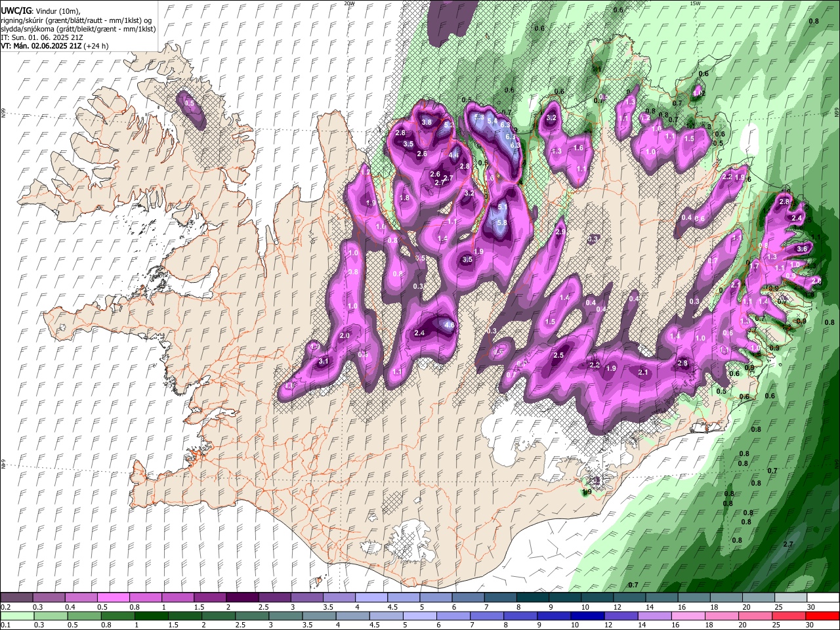Image resolution: width=840 pixels, height=630 pixels.
Task: Click the 'rigning/skúrir' description line
Action: pos(77,20)
